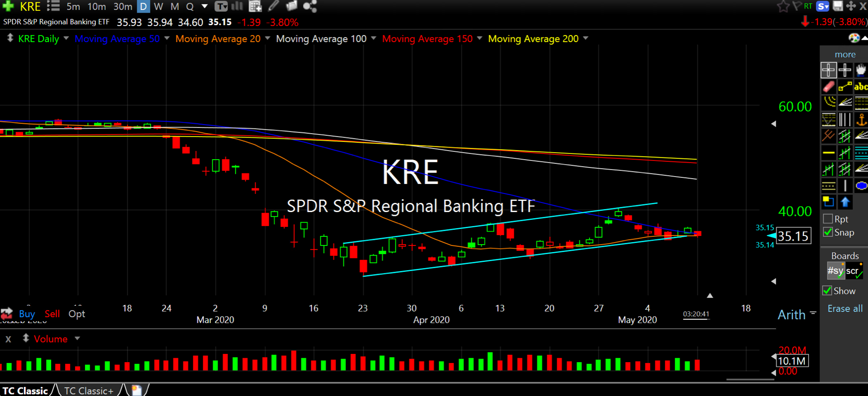Switch to the 30m time frame

(x=123, y=7)
